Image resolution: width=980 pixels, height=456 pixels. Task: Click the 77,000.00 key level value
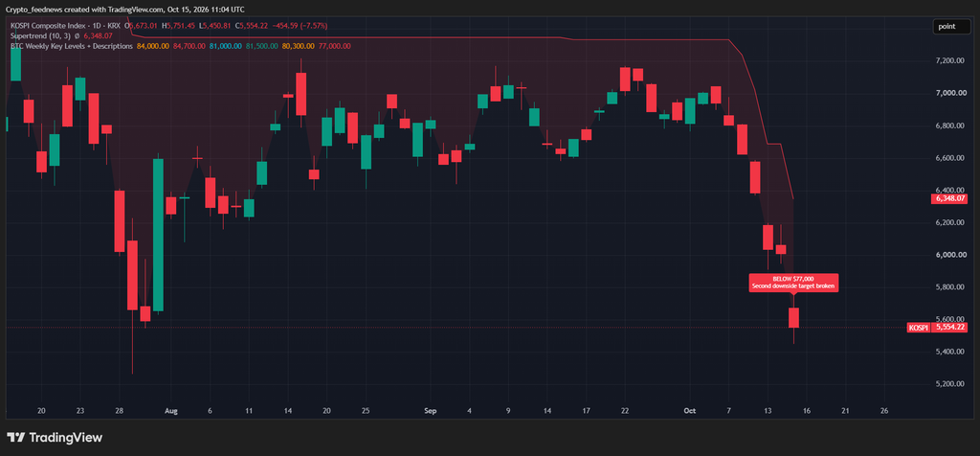coord(334,46)
